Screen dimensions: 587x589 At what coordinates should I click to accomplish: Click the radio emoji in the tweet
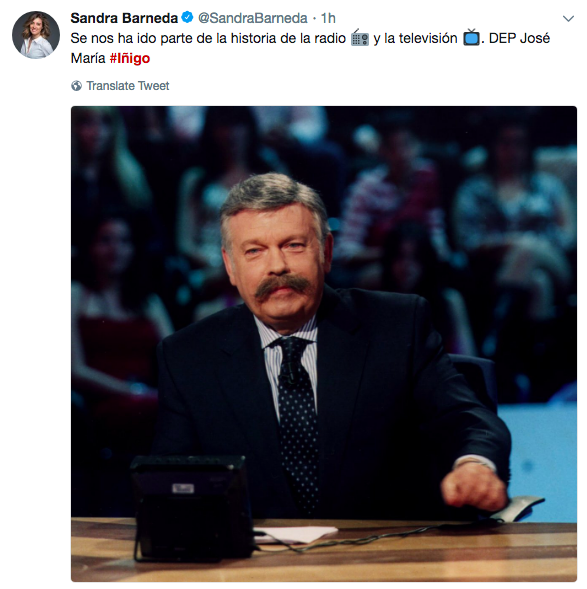(360, 38)
